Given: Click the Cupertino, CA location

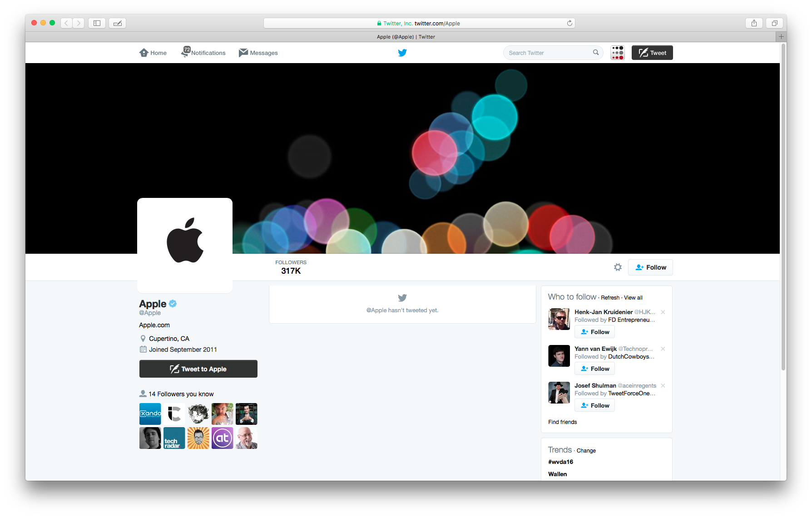Looking at the screenshot, I should tap(169, 339).
